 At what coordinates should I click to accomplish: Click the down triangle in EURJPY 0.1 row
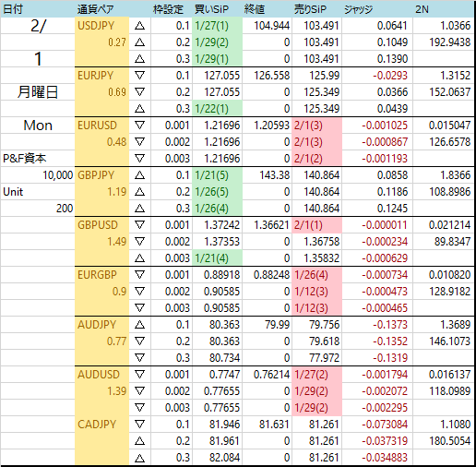click(140, 76)
